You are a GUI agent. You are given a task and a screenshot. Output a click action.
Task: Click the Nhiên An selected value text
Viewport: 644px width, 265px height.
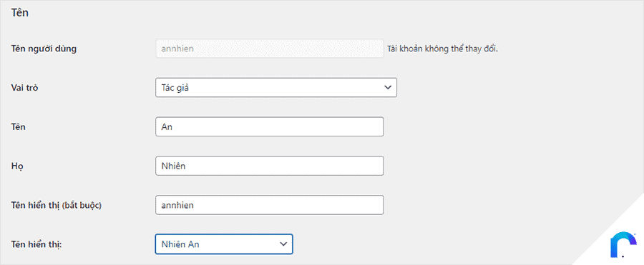pyautogui.click(x=181, y=244)
